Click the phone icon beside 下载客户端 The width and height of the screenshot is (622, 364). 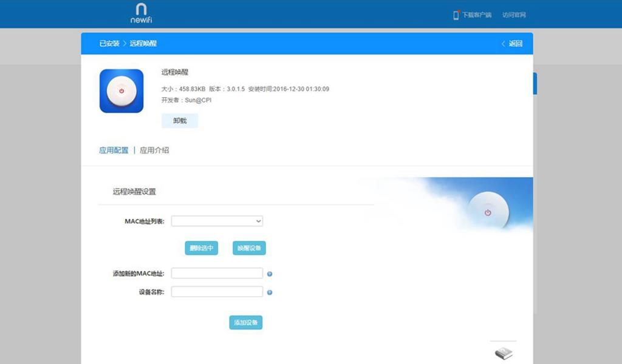[x=456, y=14]
